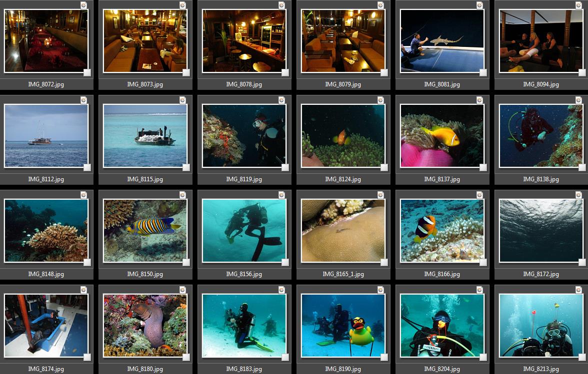The width and height of the screenshot is (588, 374).
Task: Click the file-type badge above IMG_8183.jpg
Action: [x=281, y=290]
